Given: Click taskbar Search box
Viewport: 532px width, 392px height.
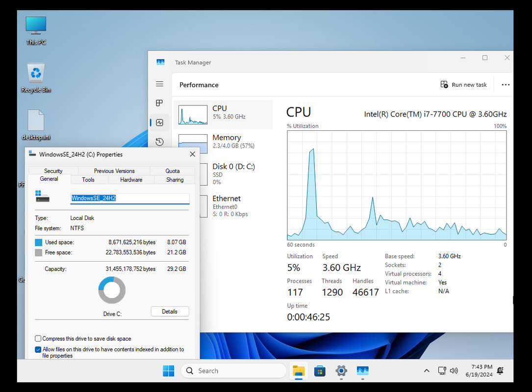Looking at the screenshot, I should pyautogui.click(x=234, y=370).
